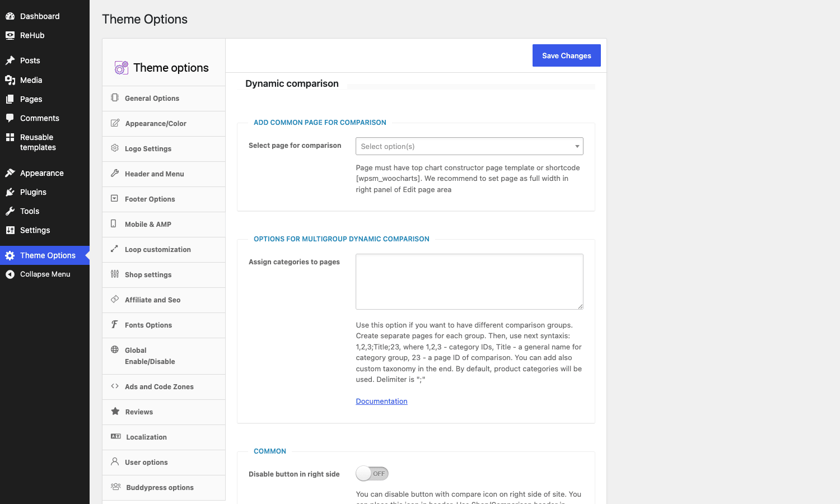The image size is (840, 504).
Task: Click the Theme Options gear icon in sidebar
Action: 10,255
